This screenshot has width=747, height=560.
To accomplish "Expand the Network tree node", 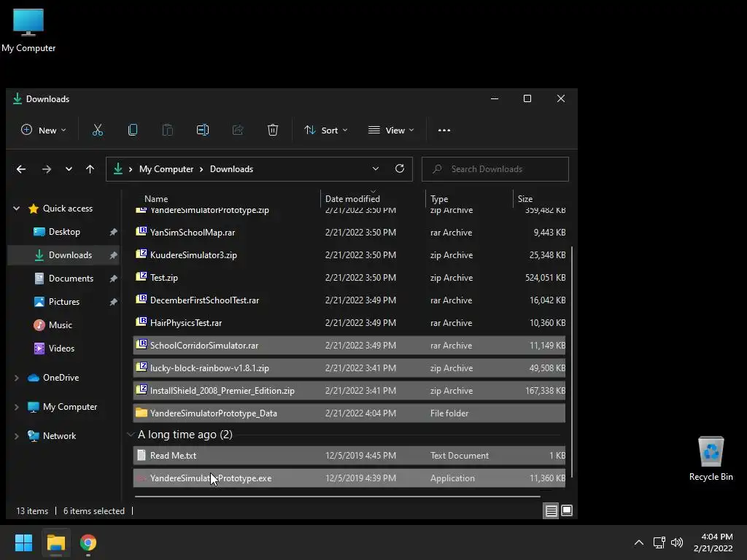I will (16, 436).
